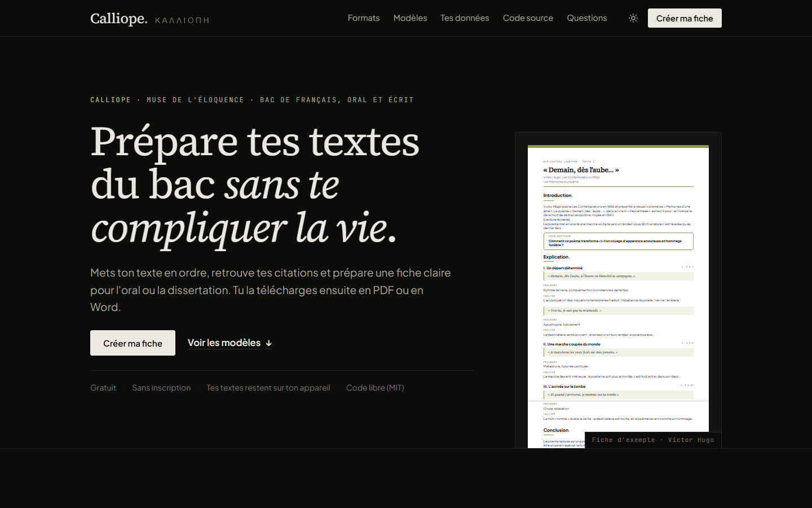Click hero Créer ma fiche button
This screenshot has height=508, width=812.
(133, 343)
